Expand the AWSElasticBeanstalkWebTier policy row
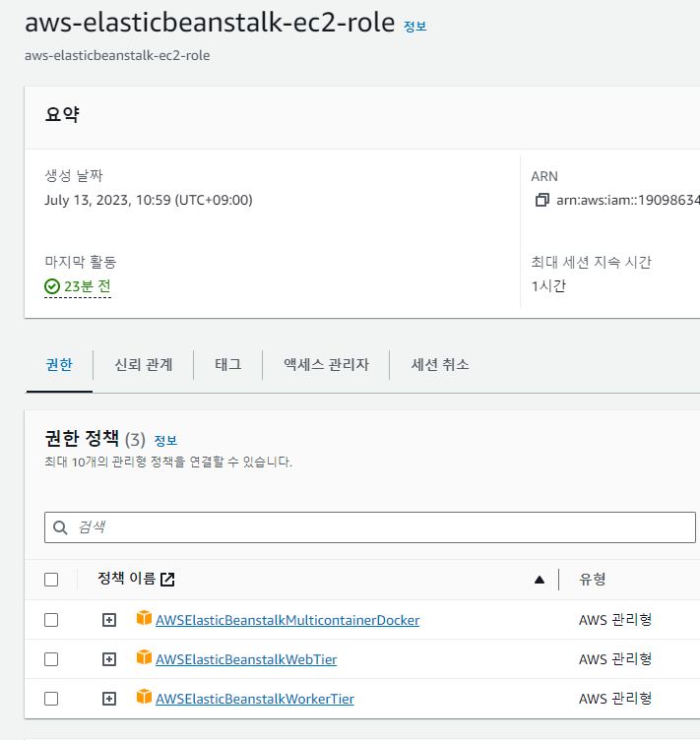 click(109, 659)
